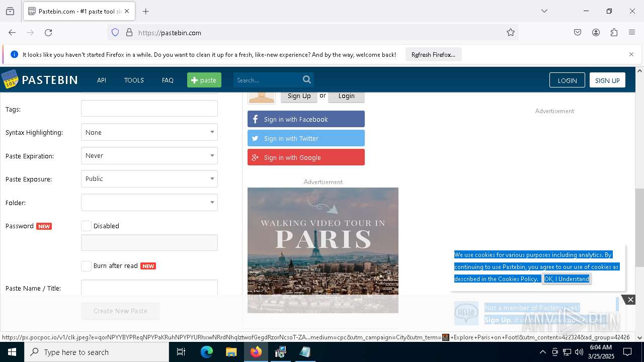The width and height of the screenshot is (644, 362).
Task: Open API menu item
Action: (102, 80)
